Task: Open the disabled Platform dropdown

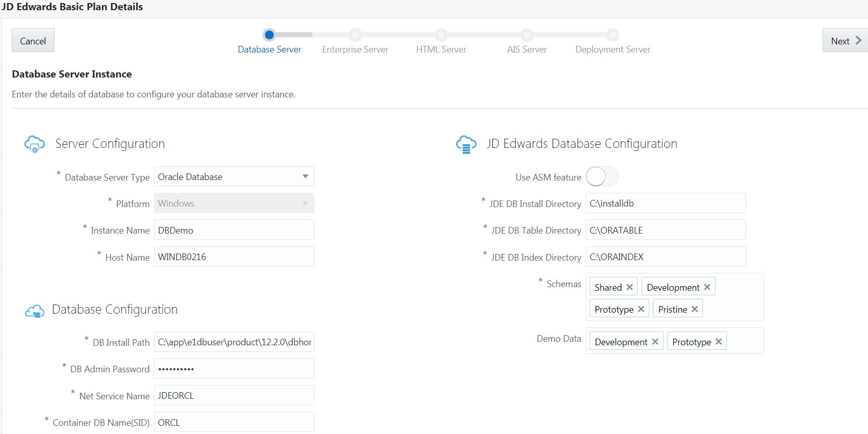Action: click(x=234, y=203)
